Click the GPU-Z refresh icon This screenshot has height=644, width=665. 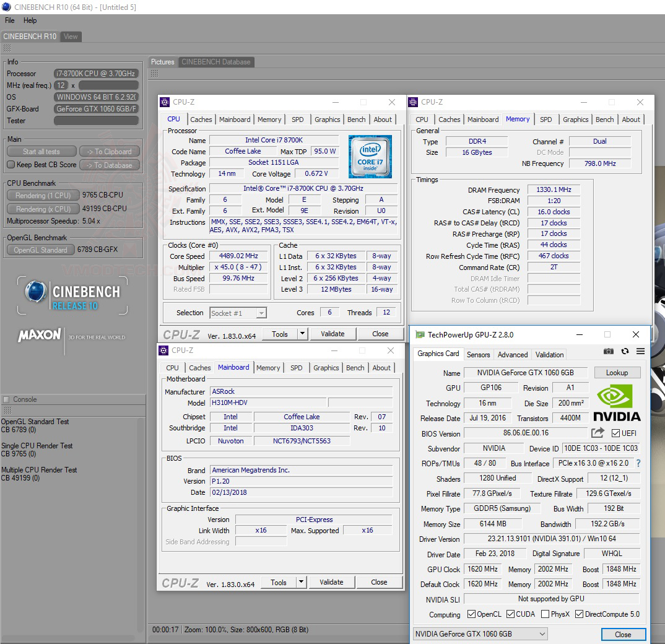coord(625,351)
